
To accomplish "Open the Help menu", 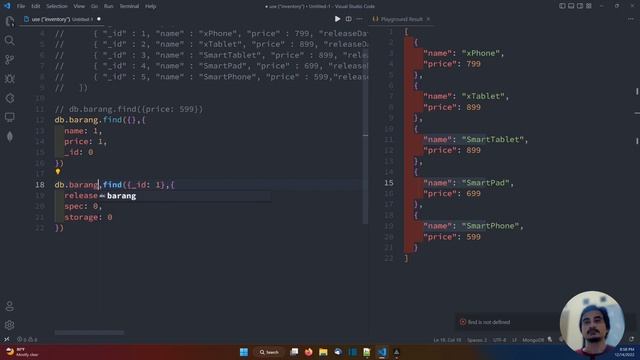I will 151,6.
